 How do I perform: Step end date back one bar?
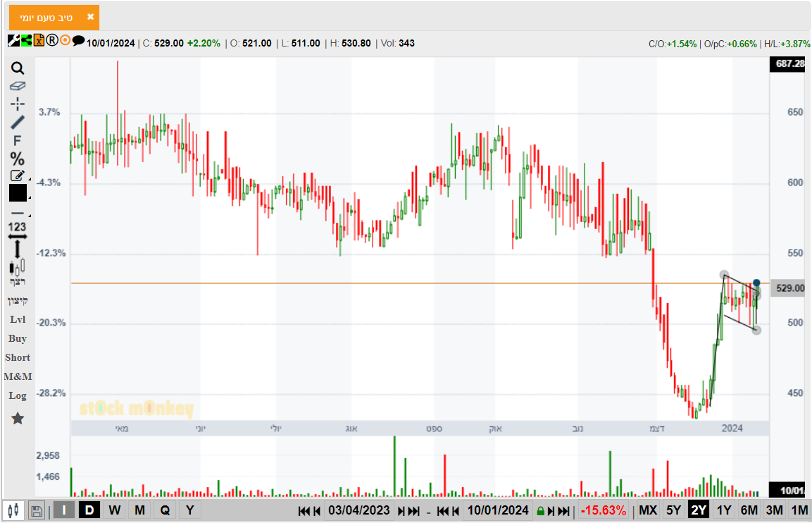click(456, 512)
